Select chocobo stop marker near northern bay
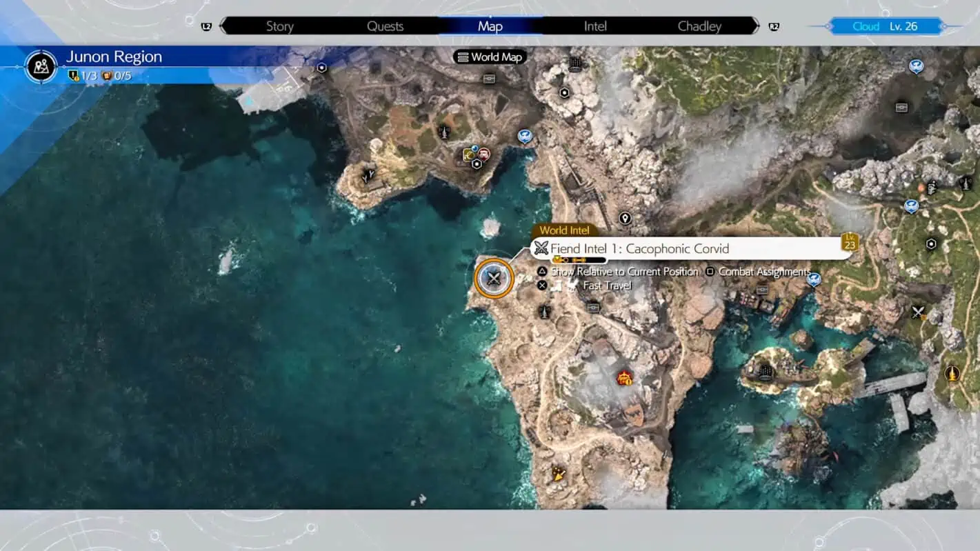Viewport: 980px width, 551px height. (x=525, y=136)
